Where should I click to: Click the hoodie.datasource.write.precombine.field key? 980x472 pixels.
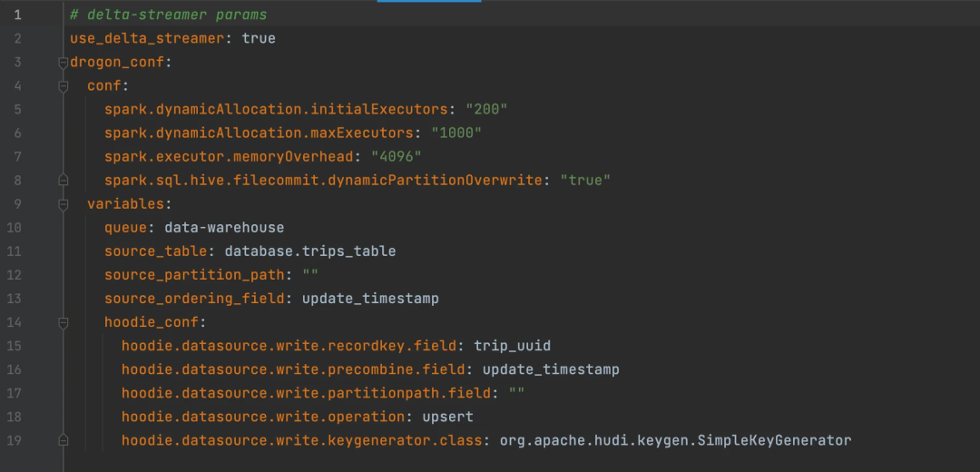click(x=293, y=369)
